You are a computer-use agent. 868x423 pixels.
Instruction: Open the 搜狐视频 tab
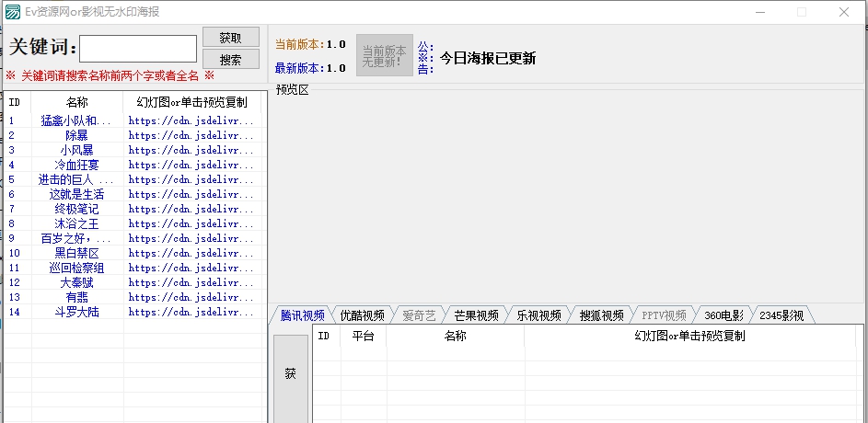(x=601, y=315)
